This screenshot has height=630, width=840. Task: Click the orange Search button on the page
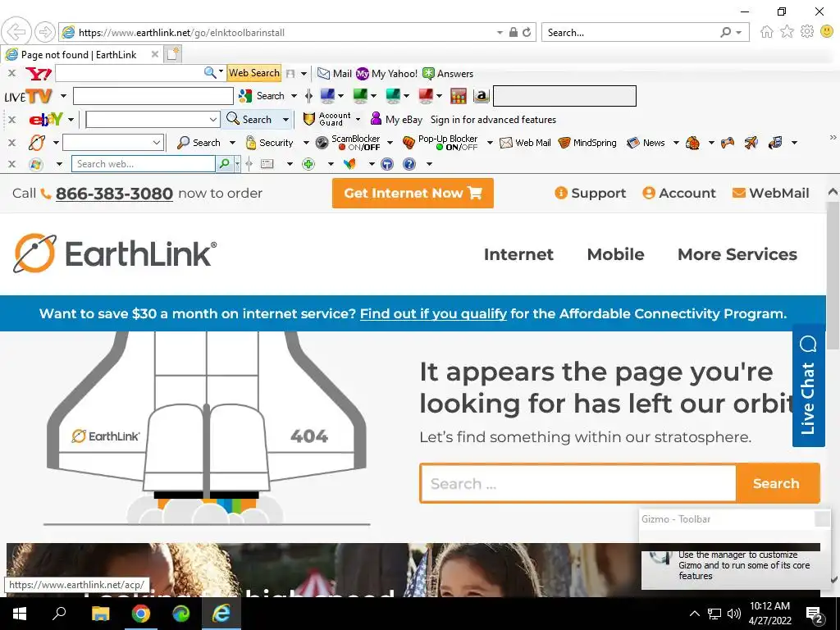coord(777,483)
